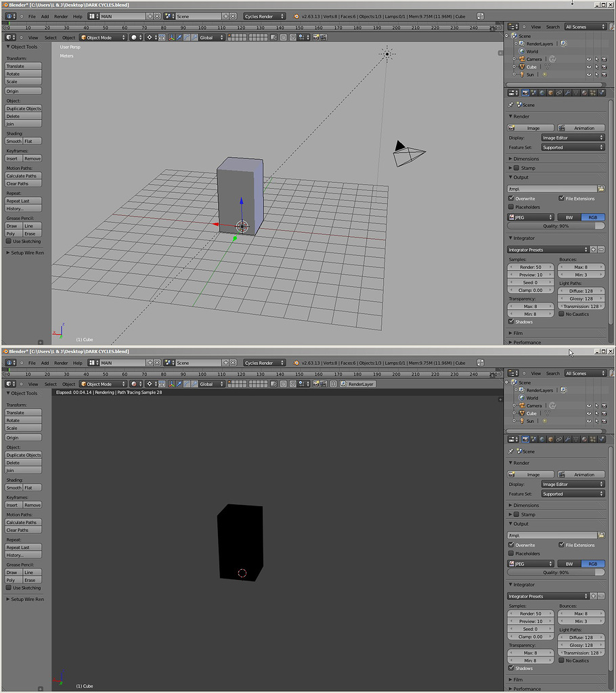
Task: Click the folder browse icon beside /tmp\ in grid-view window
Action: click(601, 189)
